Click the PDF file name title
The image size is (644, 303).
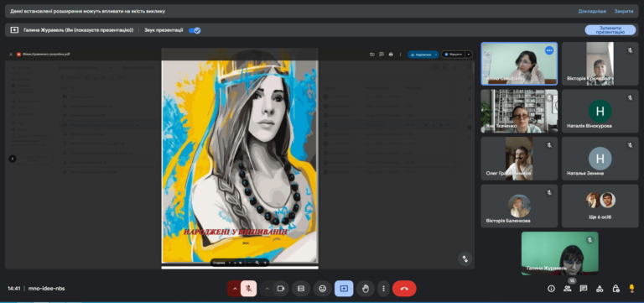click(x=46, y=55)
